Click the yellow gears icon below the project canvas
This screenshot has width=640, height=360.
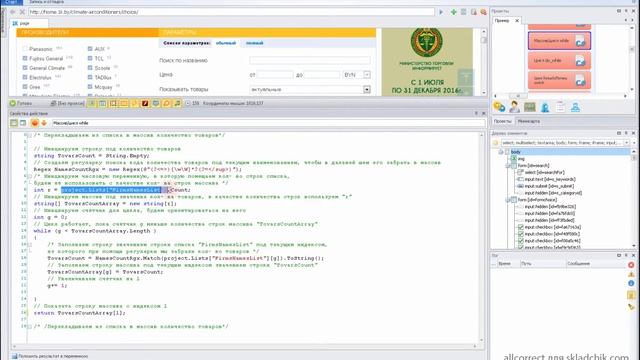tap(499, 107)
